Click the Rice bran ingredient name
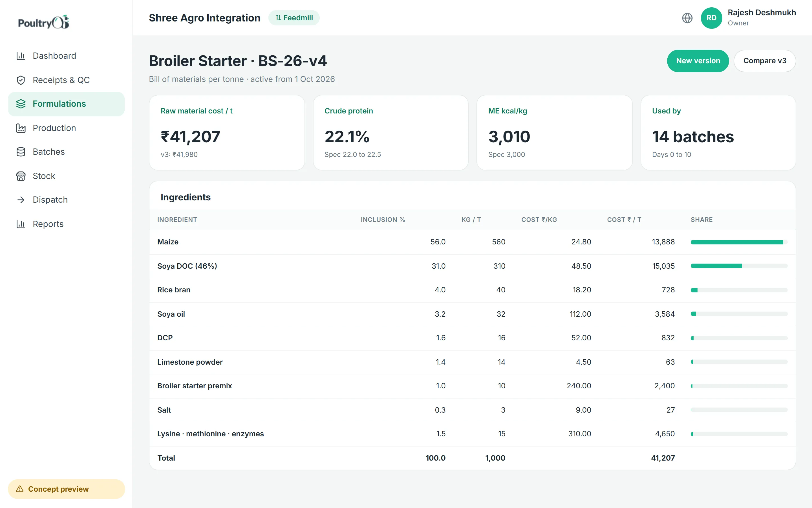 [x=174, y=290]
